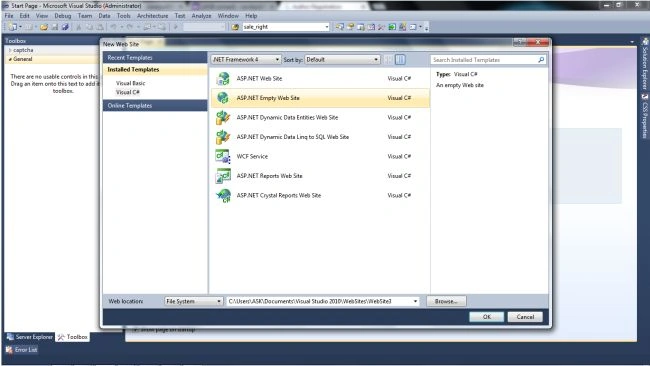Open the toolbar overflow options arrow

(426, 27)
